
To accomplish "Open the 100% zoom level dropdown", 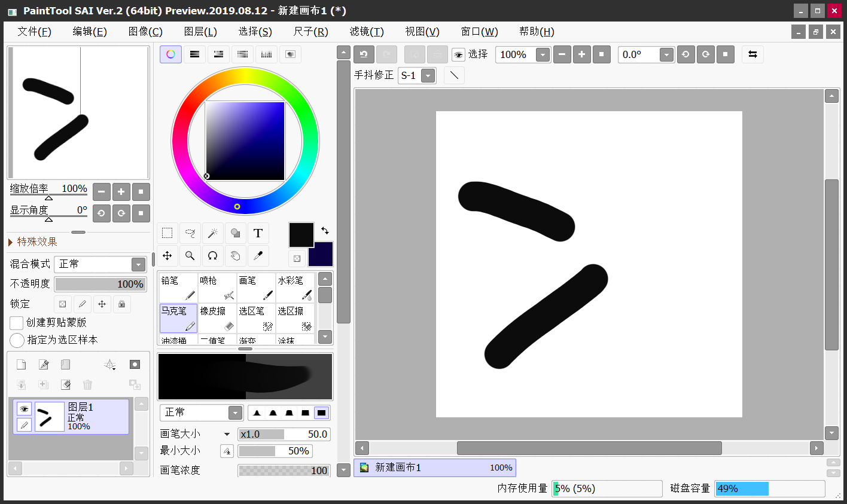I will [543, 55].
